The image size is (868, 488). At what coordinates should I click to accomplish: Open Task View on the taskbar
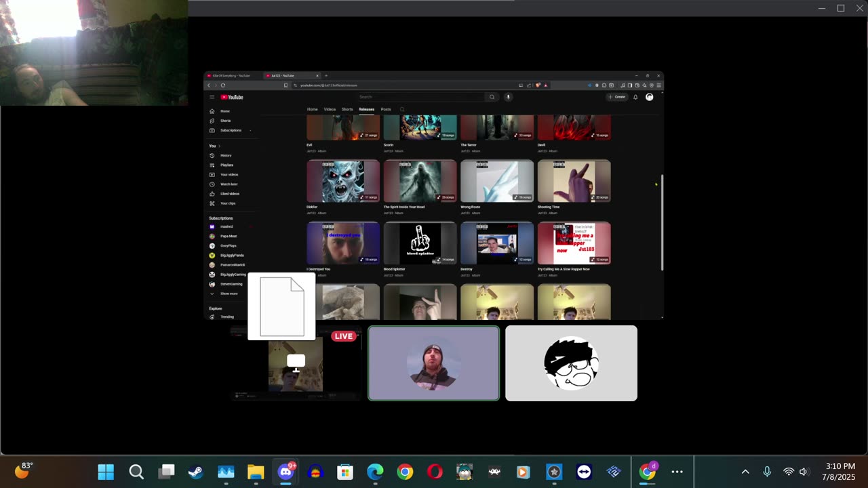point(166,472)
